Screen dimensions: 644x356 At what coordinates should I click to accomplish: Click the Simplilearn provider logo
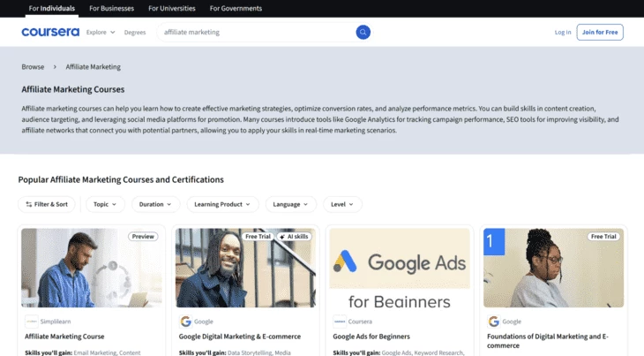[x=32, y=322]
